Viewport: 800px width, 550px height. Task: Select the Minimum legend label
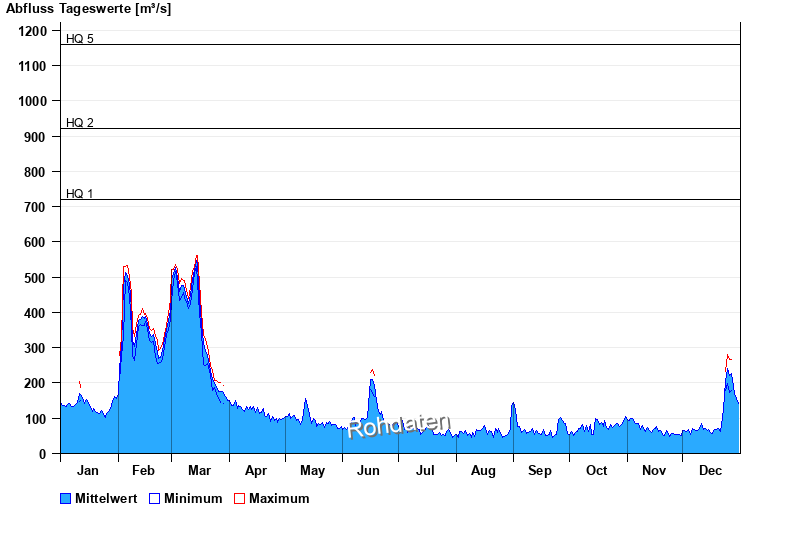(193, 498)
